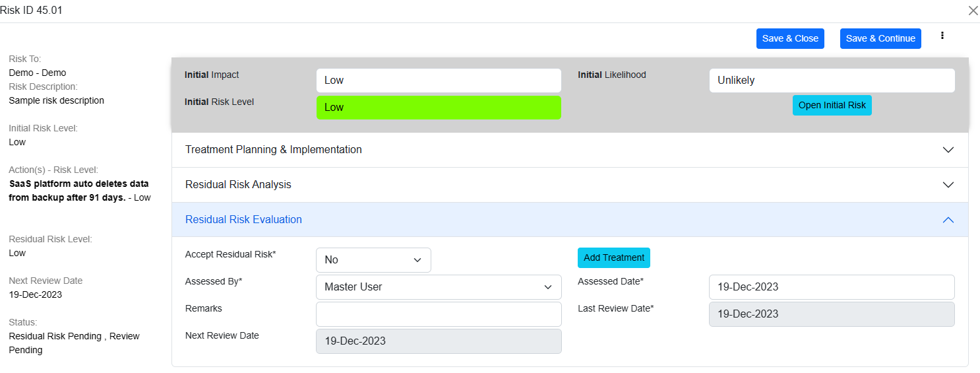Open the Assessed By dropdown
The height and width of the screenshot is (373, 980).
pos(439,287)
